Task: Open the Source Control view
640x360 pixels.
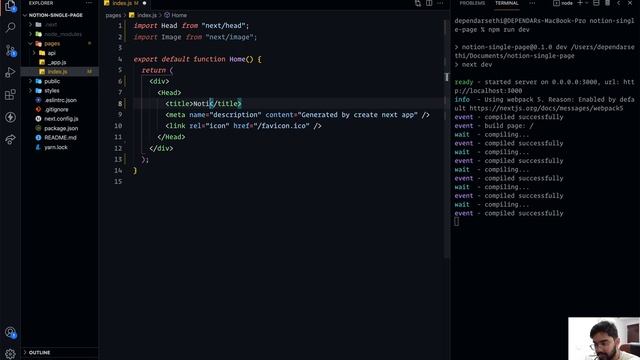Action: (10, 50)
